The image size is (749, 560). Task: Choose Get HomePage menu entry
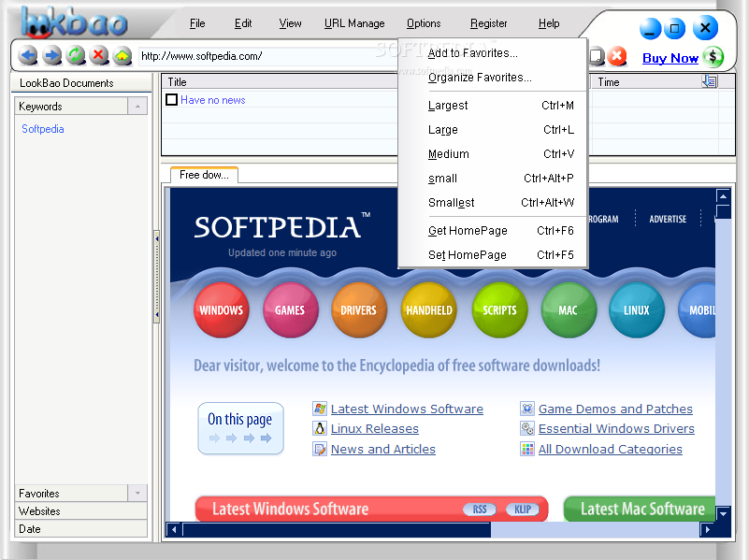coord(492,231)
